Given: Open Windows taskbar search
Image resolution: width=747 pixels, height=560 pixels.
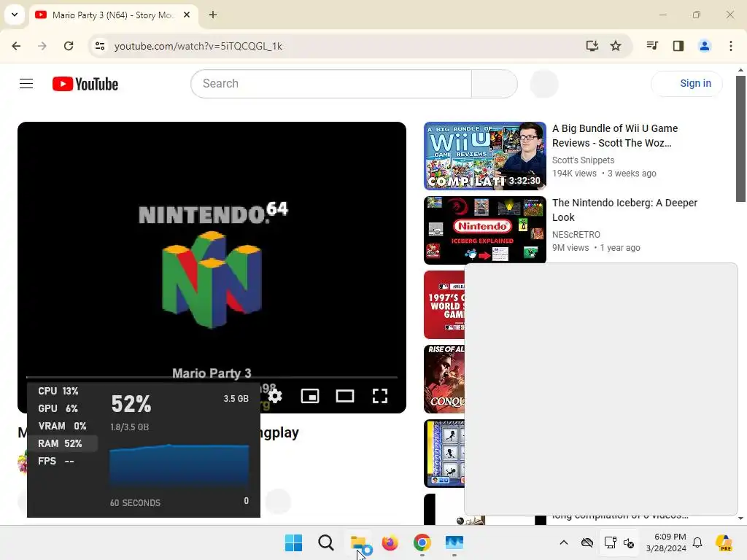Looking at the screenshot, I should point(326,542).
